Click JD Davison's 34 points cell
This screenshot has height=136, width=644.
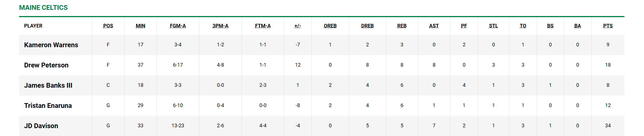608,126
